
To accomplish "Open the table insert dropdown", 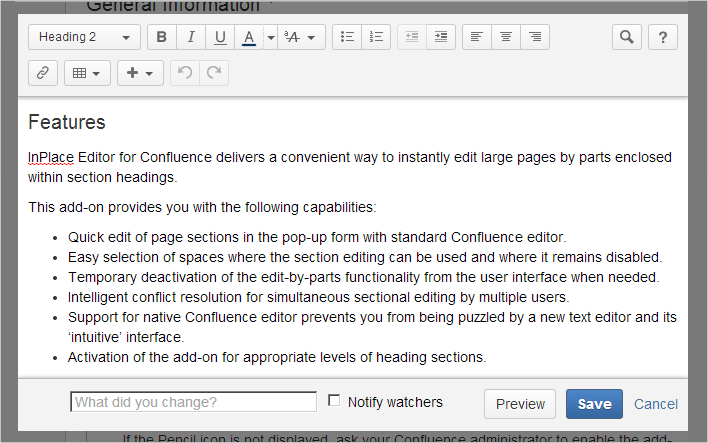I will click(87, 73).
